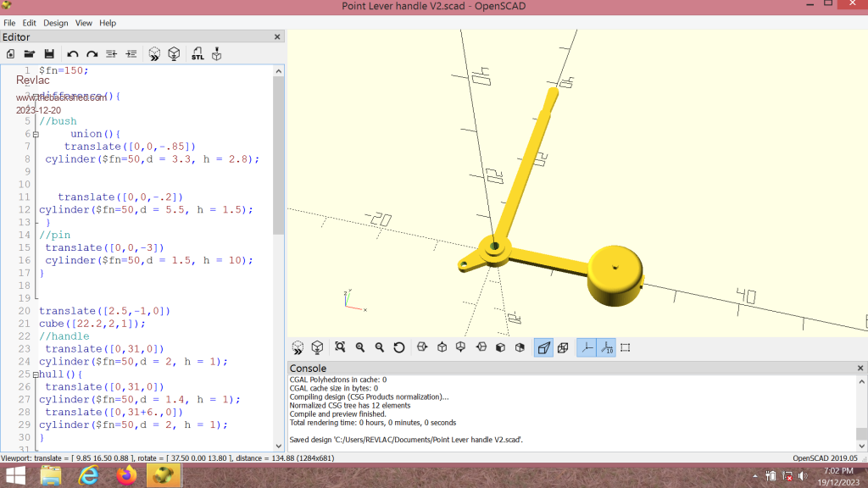Click the View All zoom-fit icon

[x=340, y=347]
